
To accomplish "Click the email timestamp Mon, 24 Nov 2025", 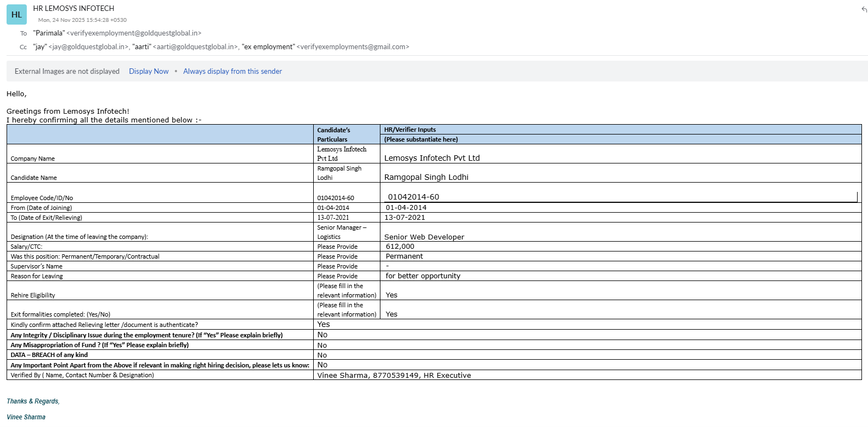I will tap(82, 20).
